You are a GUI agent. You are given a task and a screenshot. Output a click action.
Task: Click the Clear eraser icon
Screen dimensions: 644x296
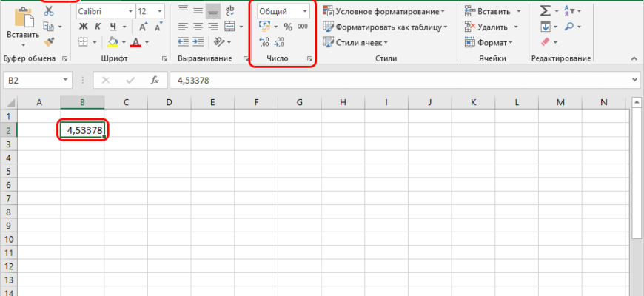546,42
